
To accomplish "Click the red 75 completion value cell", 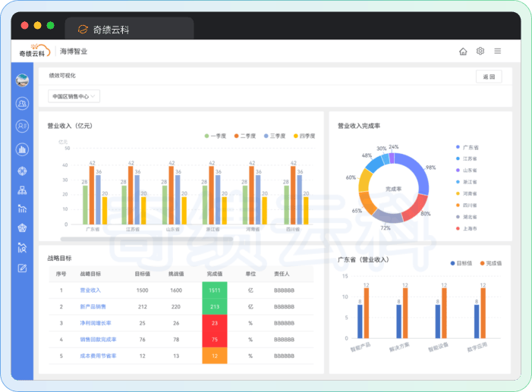I will (215, 339).
